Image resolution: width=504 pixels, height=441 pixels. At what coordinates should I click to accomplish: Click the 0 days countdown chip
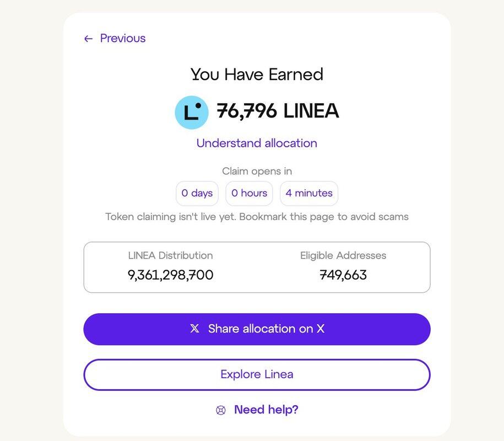pyautogui.click(x=197, y=193)
